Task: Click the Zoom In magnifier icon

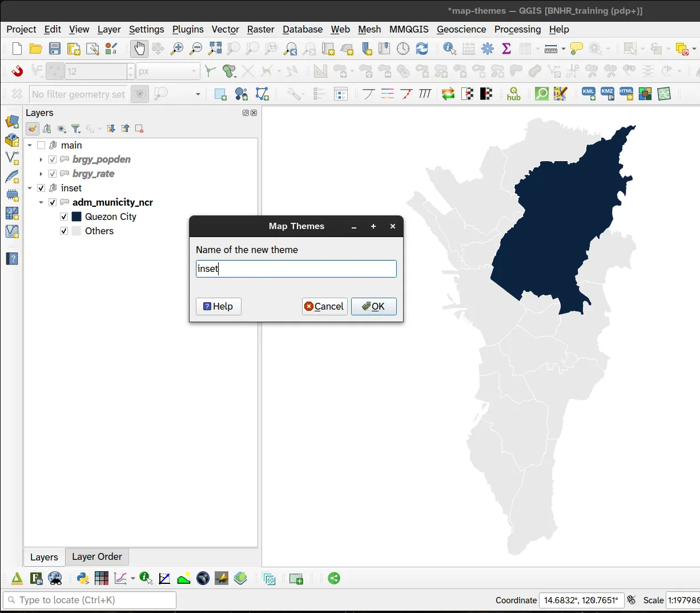Action: pyautogui.click(x=177, y=49)
